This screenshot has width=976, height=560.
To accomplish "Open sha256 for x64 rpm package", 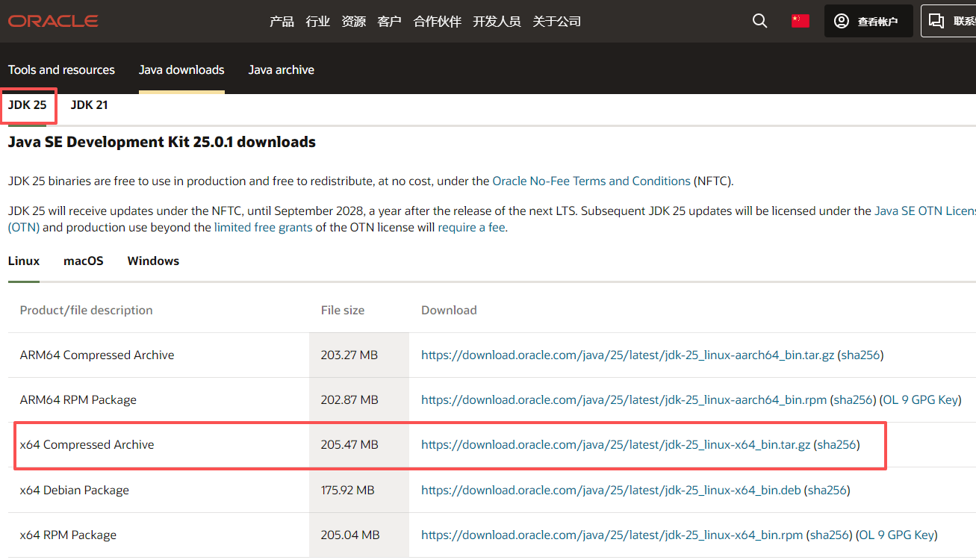I will pyautogui.click(x=830, y=535).
